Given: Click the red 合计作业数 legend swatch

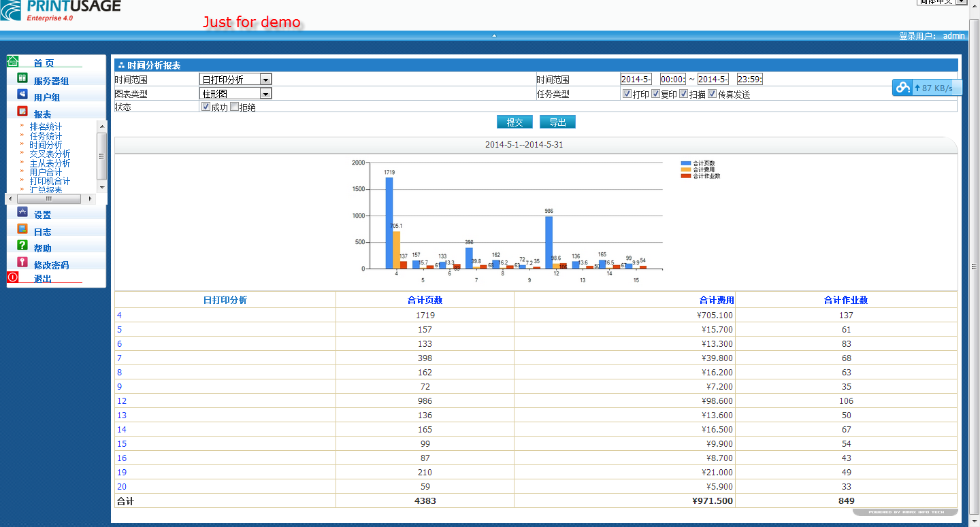Looking at the screenshot, I should [686, 175].
